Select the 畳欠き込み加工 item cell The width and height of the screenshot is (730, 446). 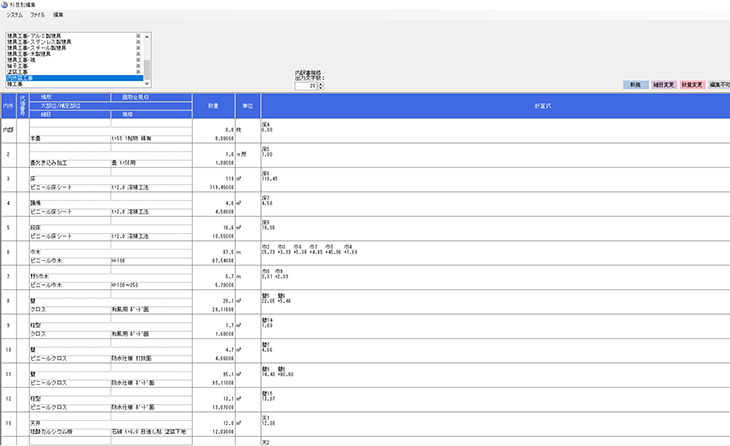pyautogui.click(x=68, y=161)
